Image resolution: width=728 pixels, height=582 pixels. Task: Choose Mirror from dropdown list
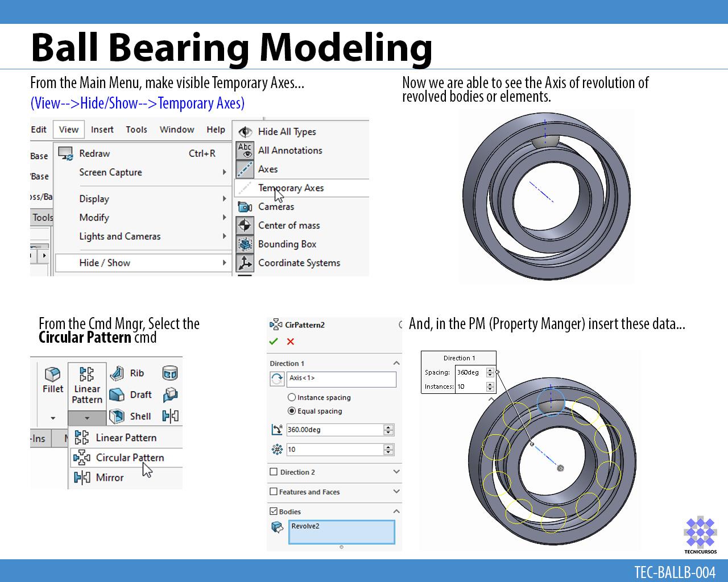(109, 477)
